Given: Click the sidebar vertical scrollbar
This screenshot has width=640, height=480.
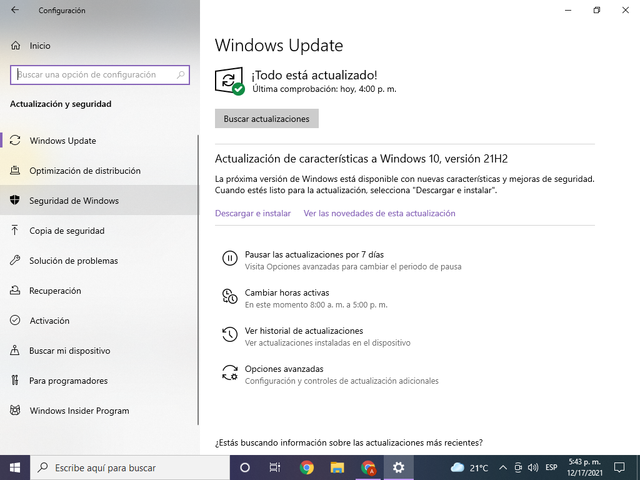Looking at the screenshot, I should [198, 280].
